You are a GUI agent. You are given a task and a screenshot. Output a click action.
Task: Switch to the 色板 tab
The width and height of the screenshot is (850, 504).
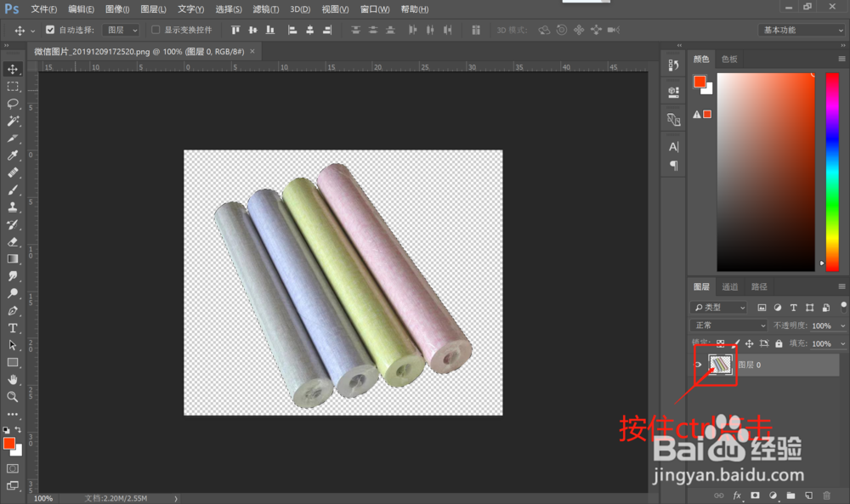point(729,59)
